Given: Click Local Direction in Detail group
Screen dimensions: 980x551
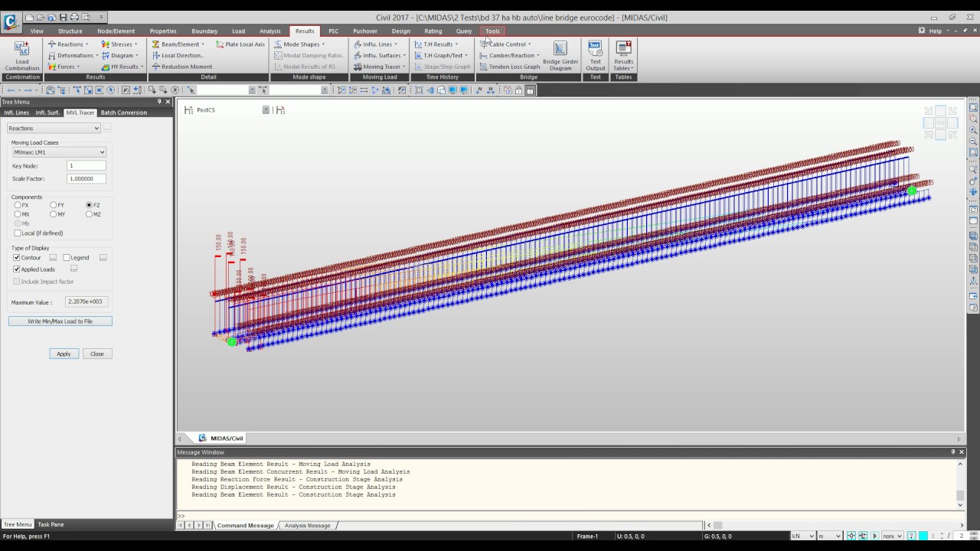Looking at the screenshot, I should click(x=178, y=55).
